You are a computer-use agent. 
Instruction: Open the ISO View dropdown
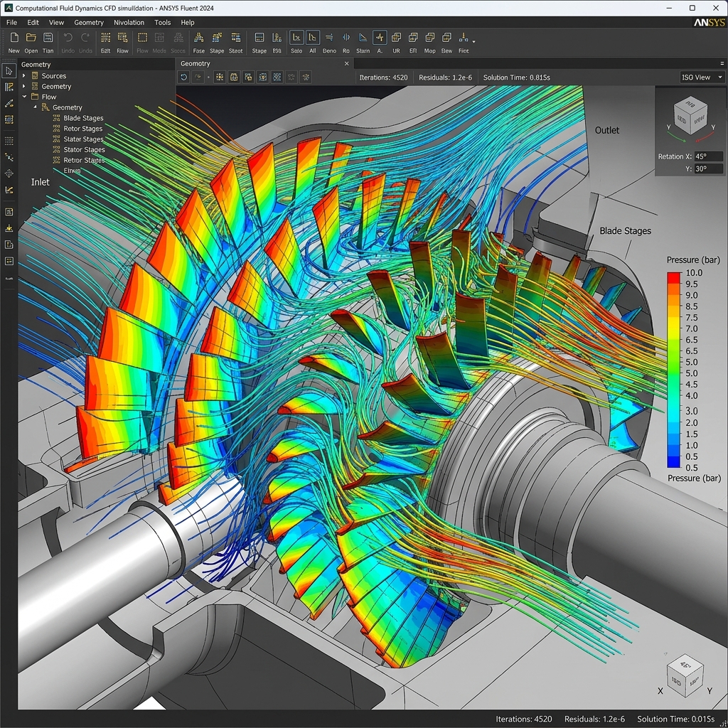[x=702, y=77]
